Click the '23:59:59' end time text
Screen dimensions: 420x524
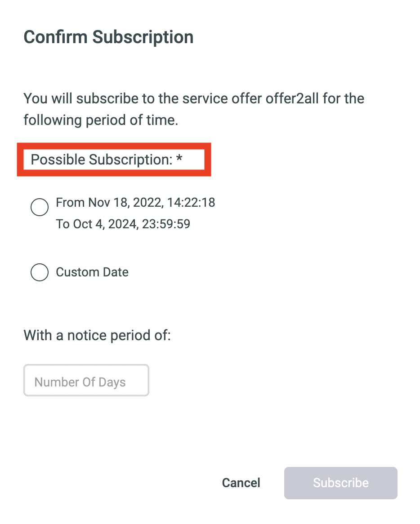166,224
